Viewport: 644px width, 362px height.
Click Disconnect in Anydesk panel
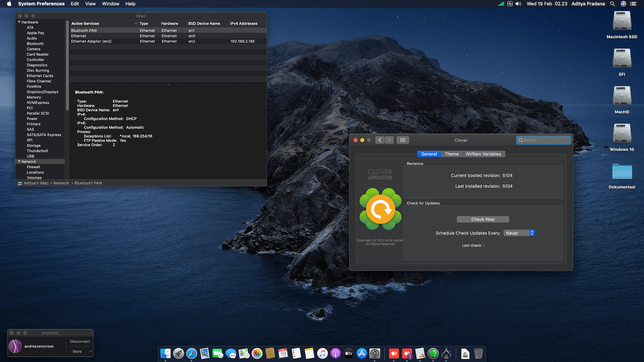pos(80,341)
